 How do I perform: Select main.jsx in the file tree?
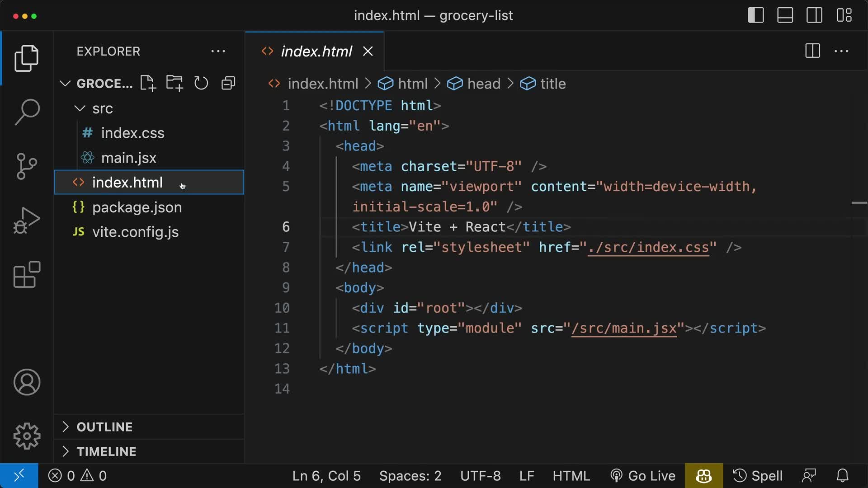129,158
